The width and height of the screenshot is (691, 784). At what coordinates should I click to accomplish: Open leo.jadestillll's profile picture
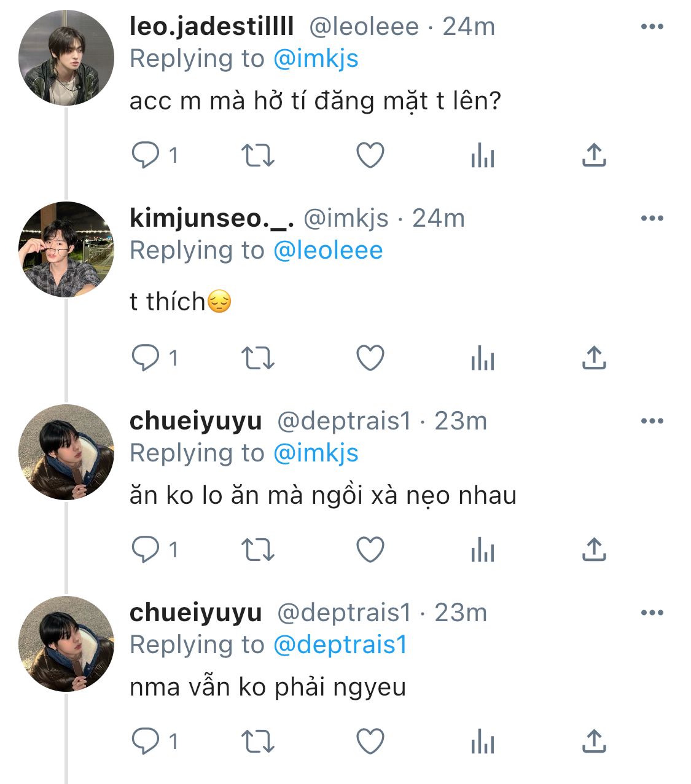click(x=66, y=58)
